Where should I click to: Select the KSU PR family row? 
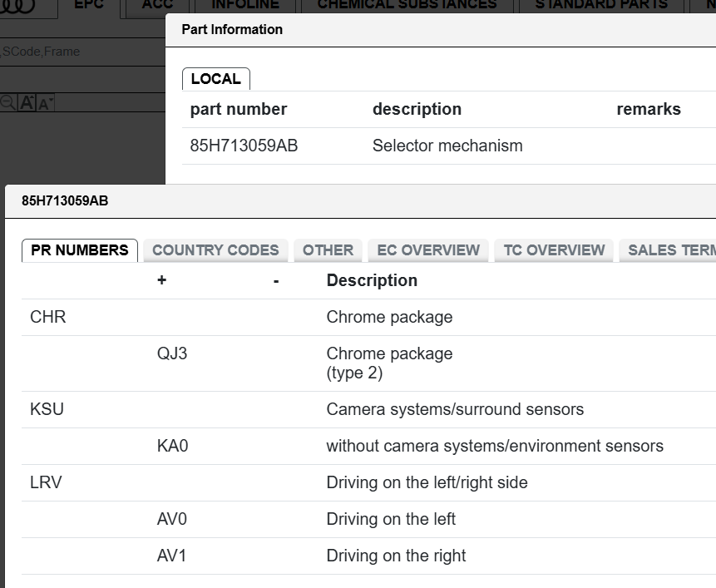(x=368, y=409)
